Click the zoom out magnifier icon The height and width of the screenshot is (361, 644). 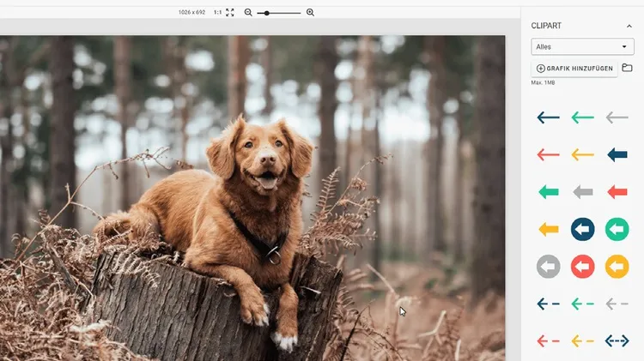tap(248, 13)
